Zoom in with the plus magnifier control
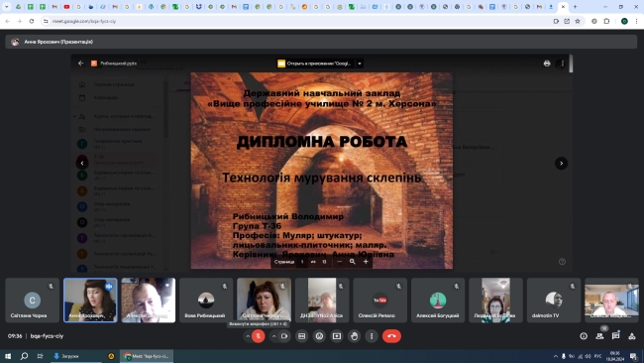 click(366, 262)
